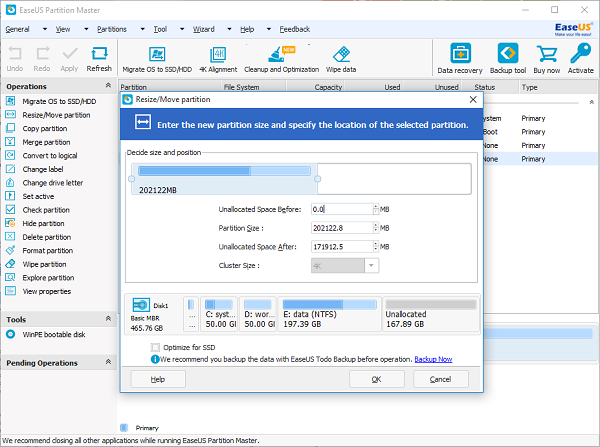Click the Help button in dialog
Image resolution: width=600 pixels, height=447 pixels.
pyautogui.click(x=158, y=379)
